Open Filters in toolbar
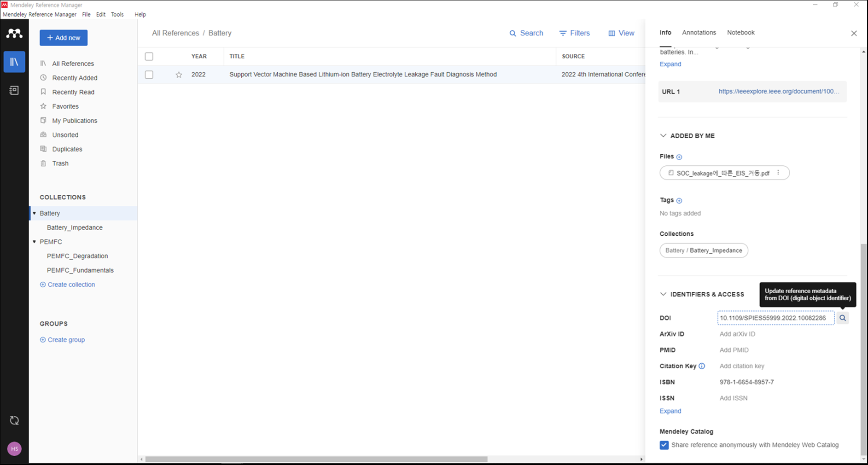The image size is (868, 465). [x=574, y=33]
